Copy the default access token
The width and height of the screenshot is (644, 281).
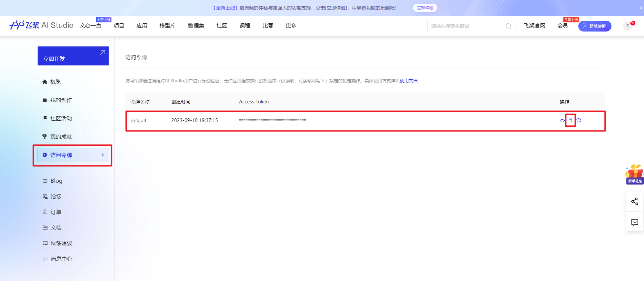coord(570,120)
